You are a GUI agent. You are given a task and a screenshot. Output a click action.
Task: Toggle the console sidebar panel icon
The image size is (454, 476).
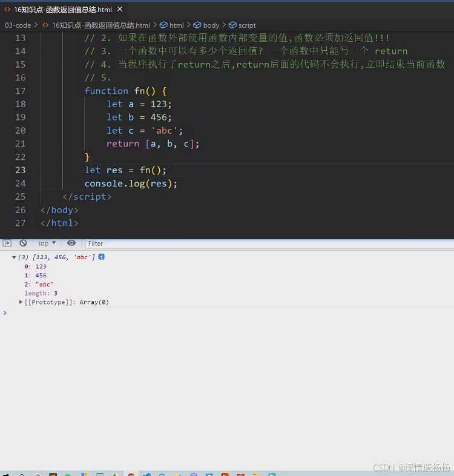pyautogui.click(x=7, y=243)
